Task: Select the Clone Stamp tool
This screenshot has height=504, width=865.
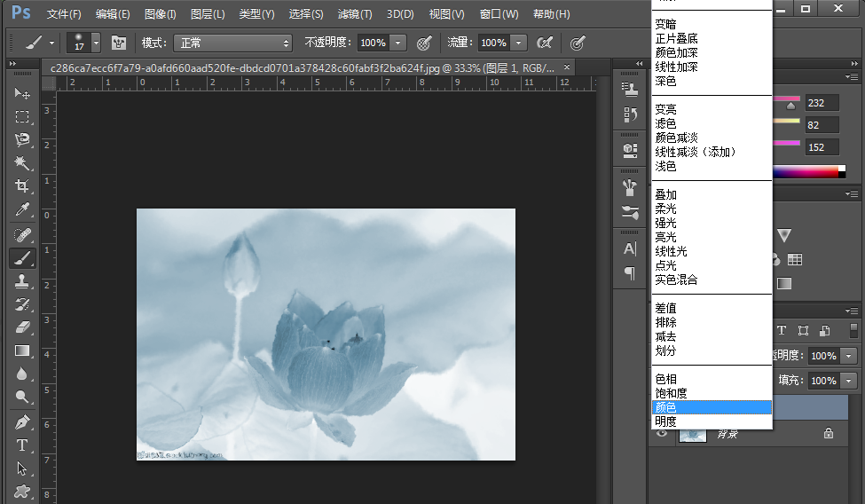Action: pyautogui.click(x=22, y=281)
